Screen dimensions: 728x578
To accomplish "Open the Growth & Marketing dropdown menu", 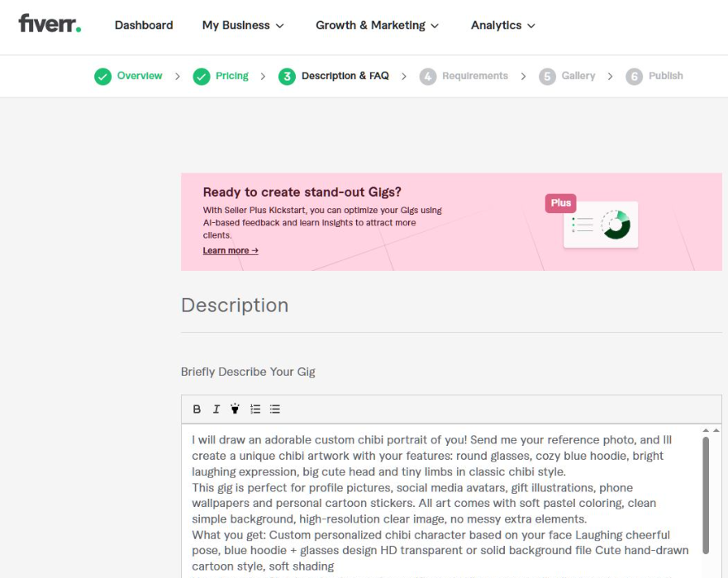I will click(x=377, y=26).
